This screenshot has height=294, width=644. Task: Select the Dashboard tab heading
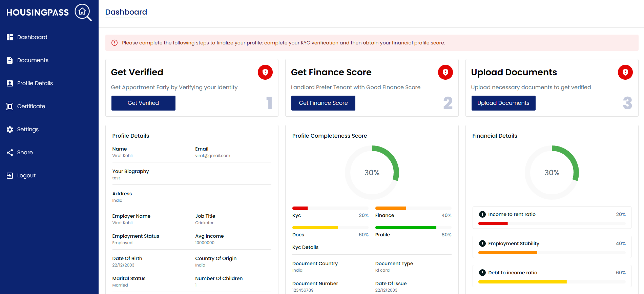(126, 12)
